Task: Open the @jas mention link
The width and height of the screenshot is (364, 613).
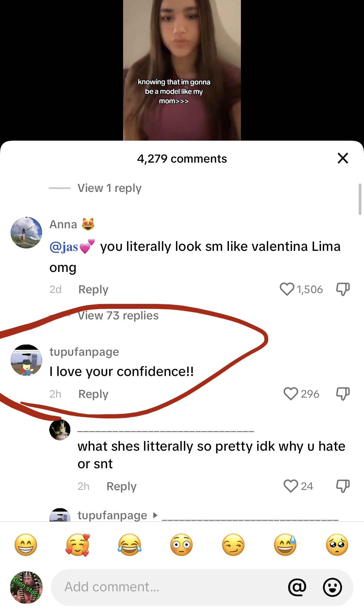Action: tap(72, 247)
